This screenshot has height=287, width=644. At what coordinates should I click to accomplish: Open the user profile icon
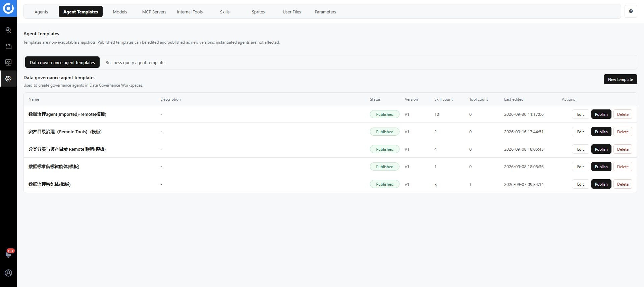tap(8, 273)
